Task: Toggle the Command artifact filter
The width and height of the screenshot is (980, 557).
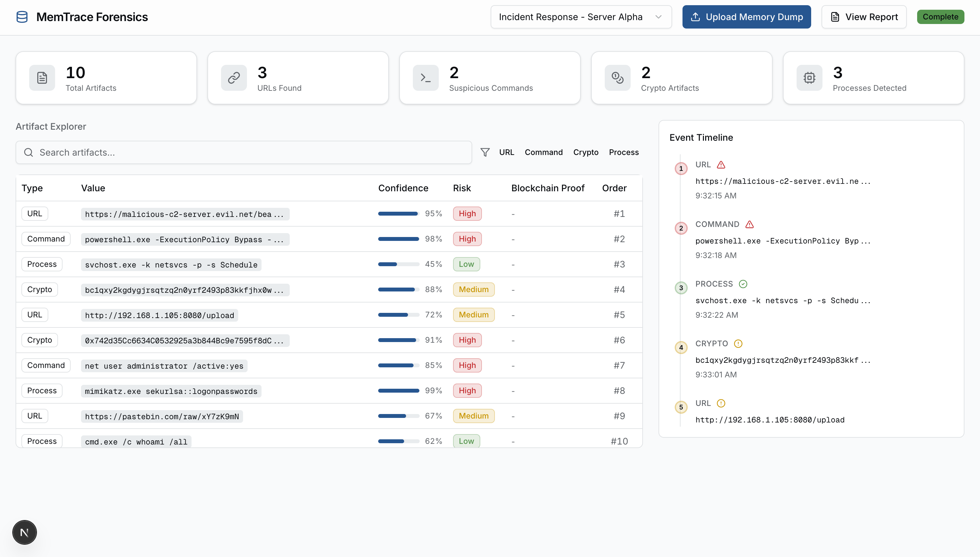Action: [543, 152]
